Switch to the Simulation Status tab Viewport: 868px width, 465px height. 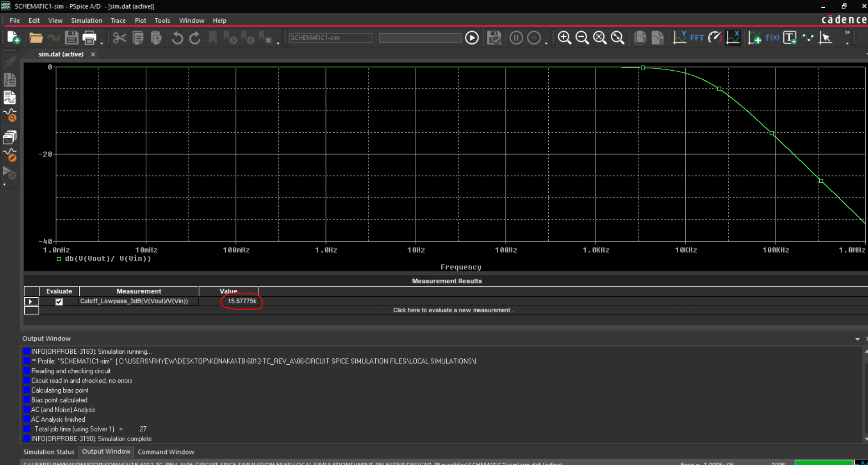coord(49,452)
